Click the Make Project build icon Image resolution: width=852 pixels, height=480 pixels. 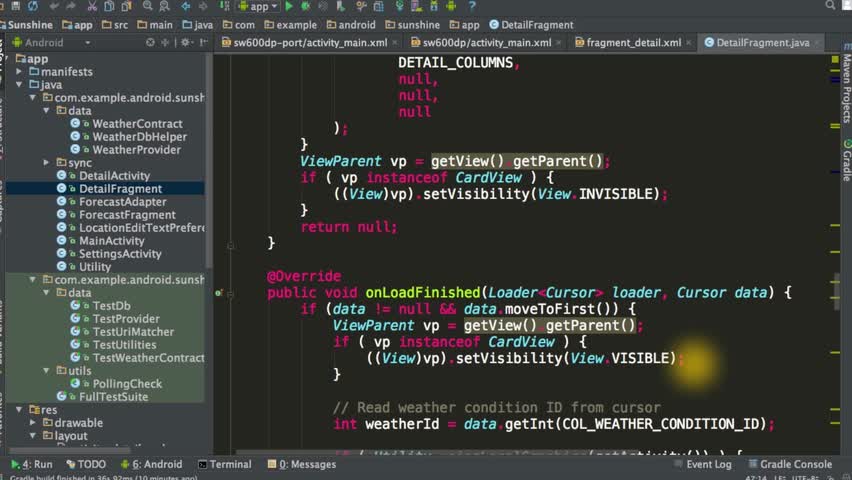click(x=224, y=6)
